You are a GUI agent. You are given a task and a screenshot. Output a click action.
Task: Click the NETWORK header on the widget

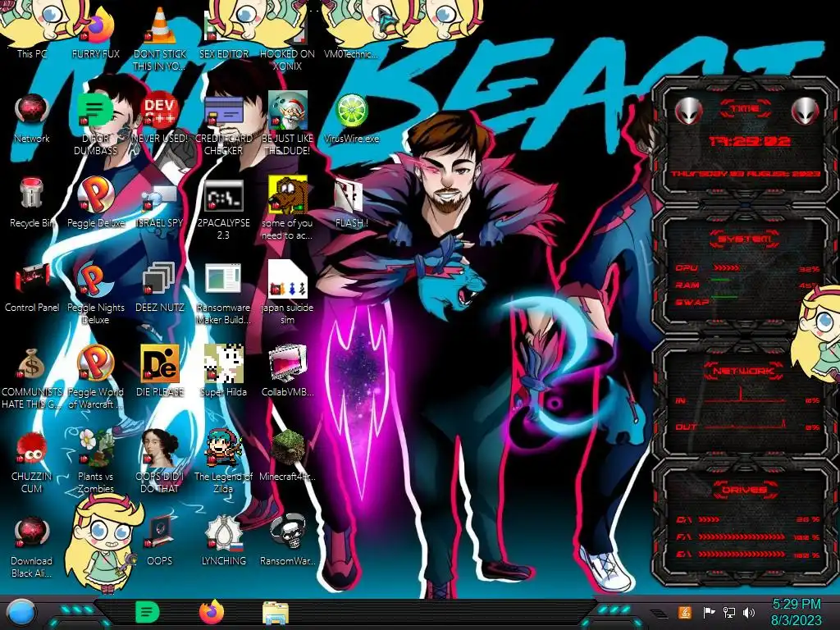(745, 370)
